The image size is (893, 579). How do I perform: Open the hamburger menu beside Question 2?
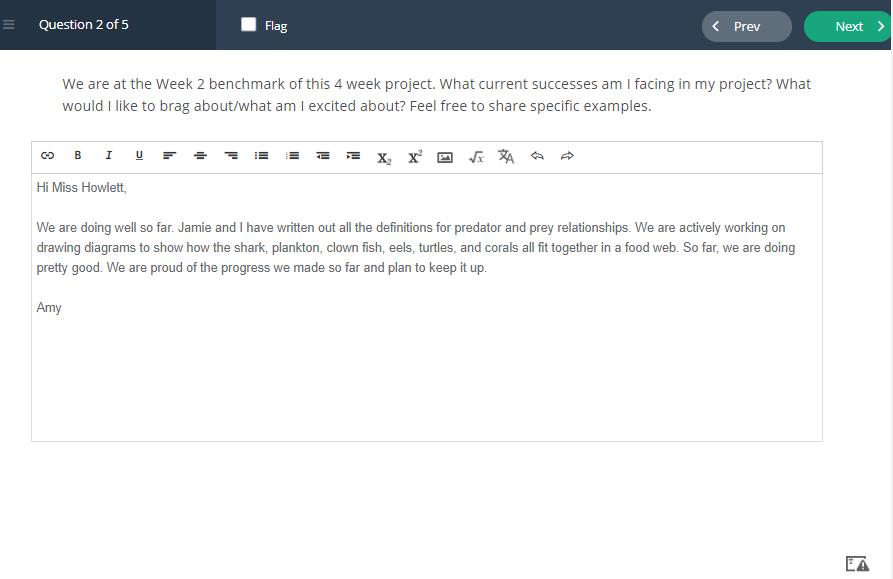coord(9,24)
